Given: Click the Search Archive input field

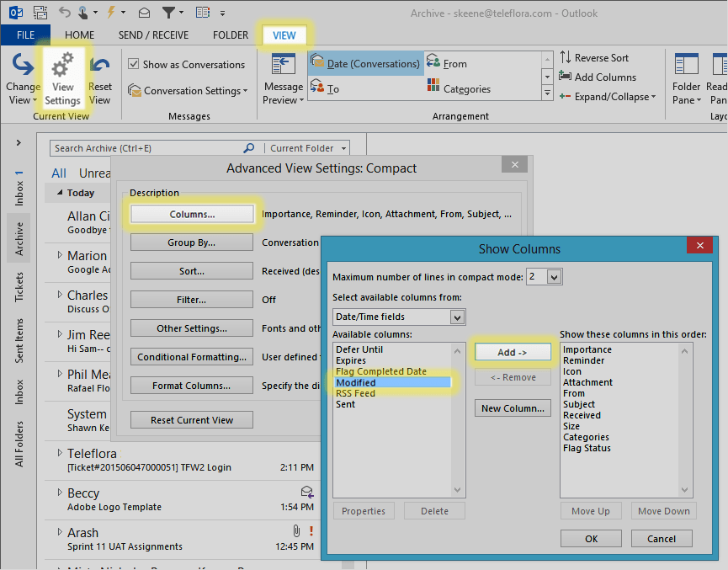Looking at the screenshot, I should coord(146,148).
